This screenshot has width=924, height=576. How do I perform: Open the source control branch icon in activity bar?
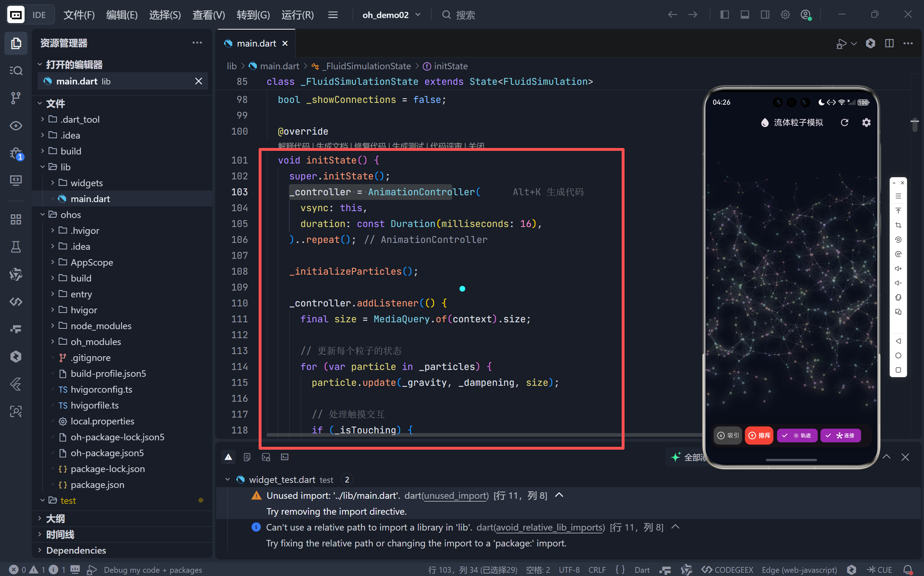(16, 98)
